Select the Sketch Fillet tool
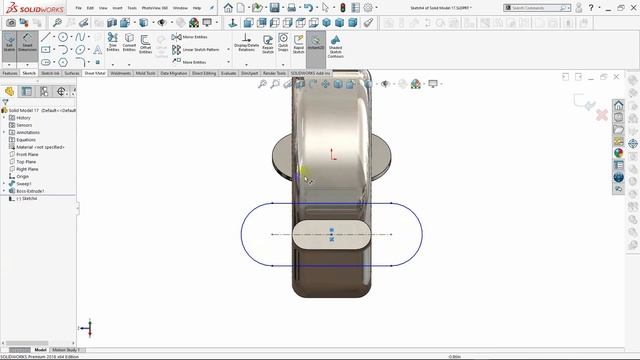 click(x=80, y=62)
